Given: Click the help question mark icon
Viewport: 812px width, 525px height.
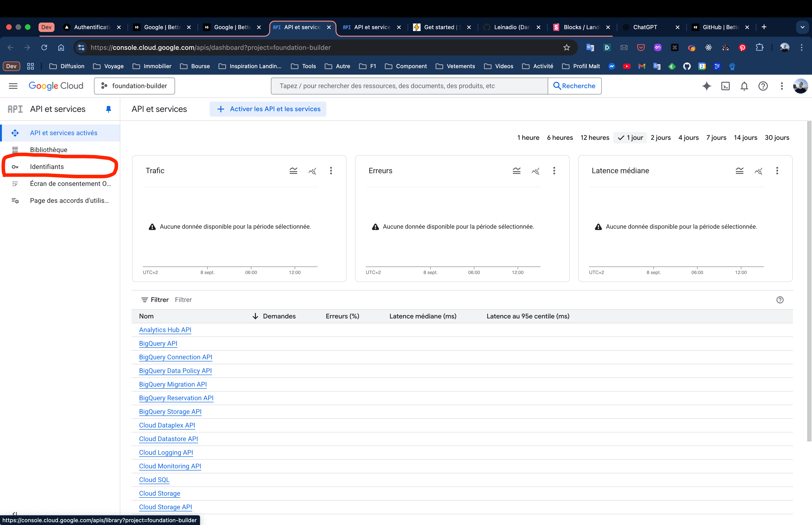Looking at the screenshot, I should pyautogui.click(x=763, y=86).
